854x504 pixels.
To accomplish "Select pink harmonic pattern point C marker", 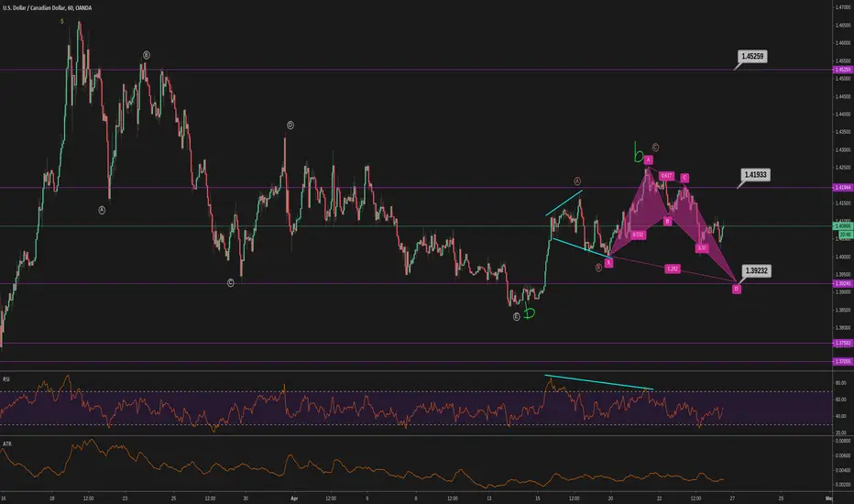I will pos(684,178).
